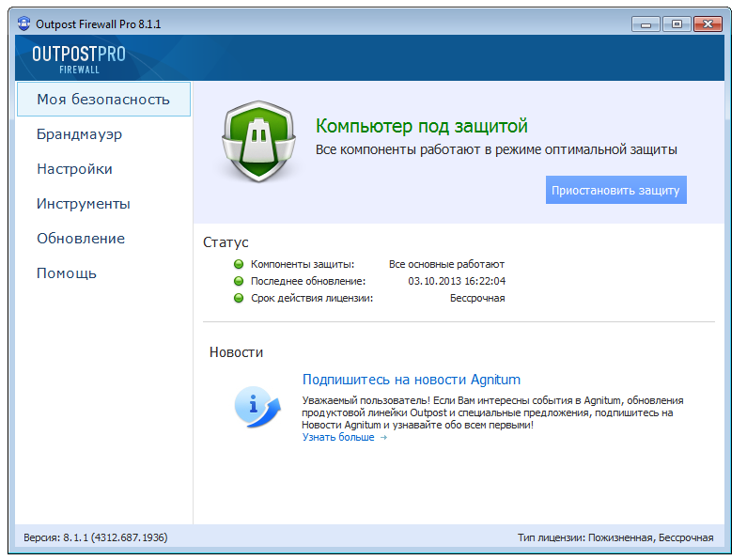
Task: Click the Все основные работают status value
Action: coord(446,264)
